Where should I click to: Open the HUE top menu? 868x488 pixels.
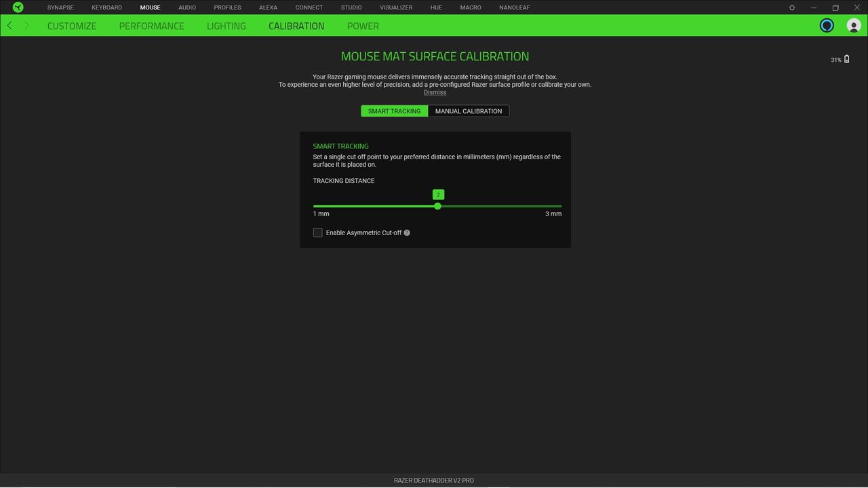pos(436,7)
